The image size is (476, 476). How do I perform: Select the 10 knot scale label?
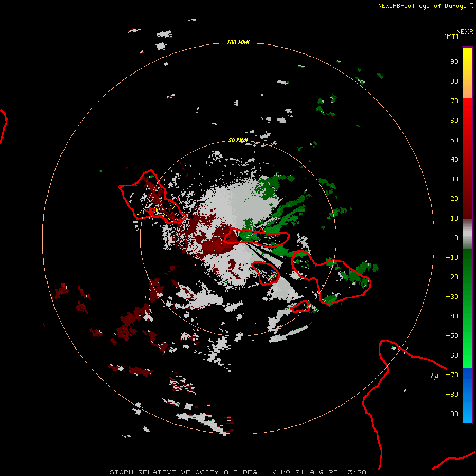(454, 218)
